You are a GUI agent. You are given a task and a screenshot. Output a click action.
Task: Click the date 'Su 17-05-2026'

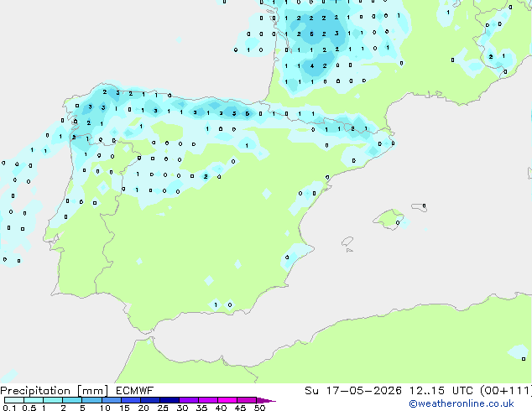(353, 391)
